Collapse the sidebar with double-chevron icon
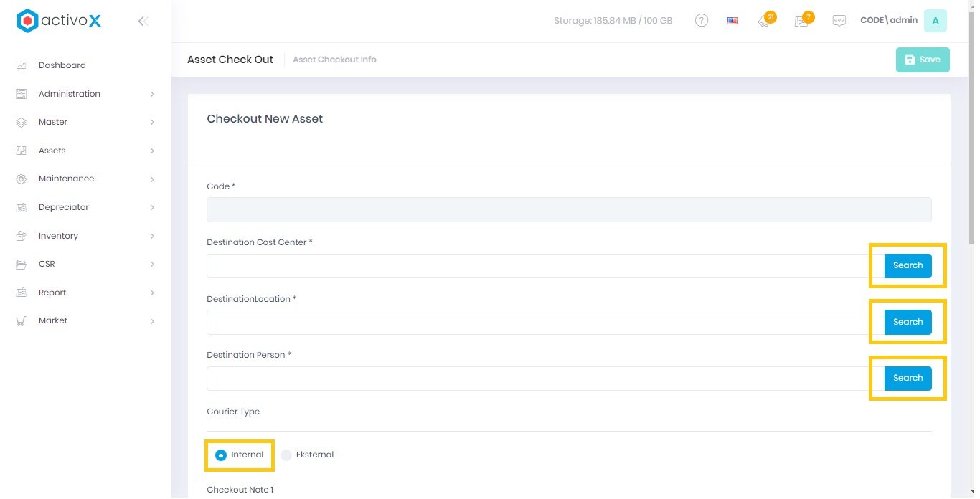This screenshot has height=499, width=980. point(143,21)
